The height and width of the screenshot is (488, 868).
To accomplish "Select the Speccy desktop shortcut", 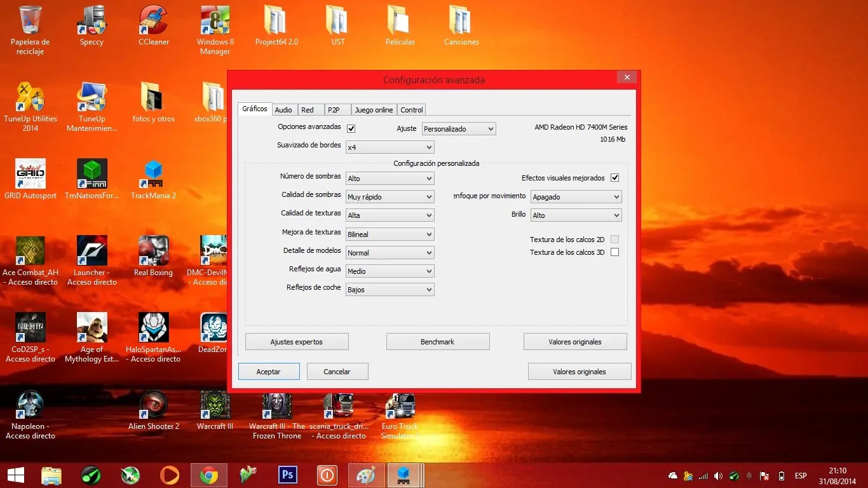I will (92, 25).
